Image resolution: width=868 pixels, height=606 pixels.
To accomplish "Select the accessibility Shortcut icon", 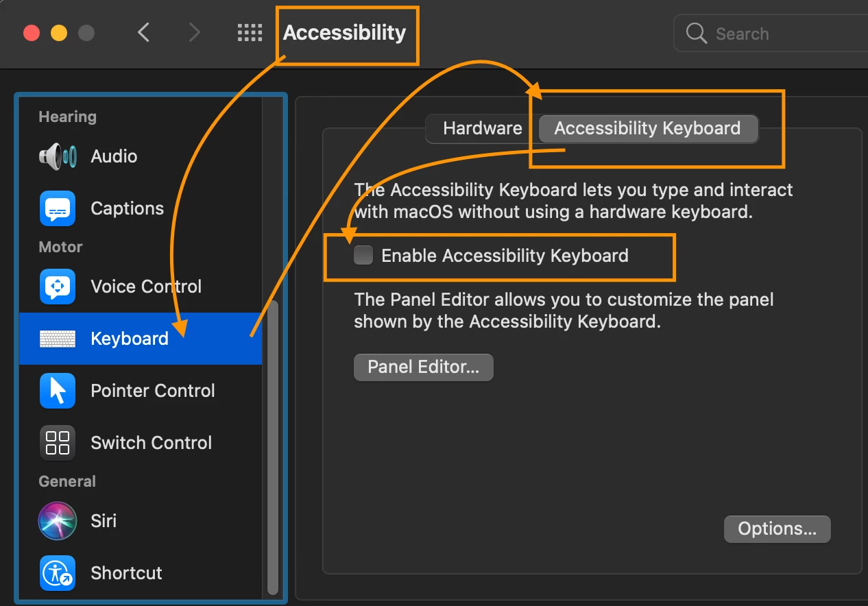I will point(58,573).
